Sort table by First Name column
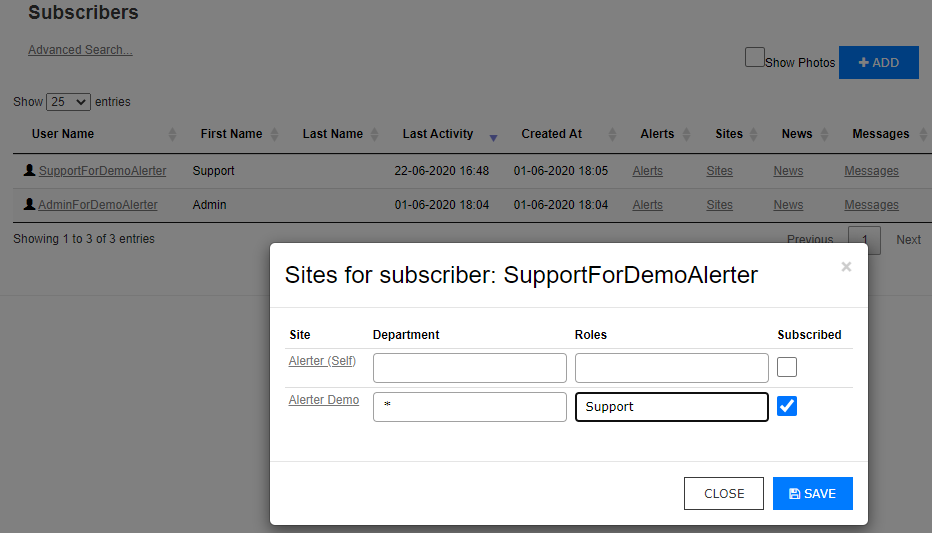The height and width of the screenshot is (533, 932). pyautogui.click(x=231, y=134)
